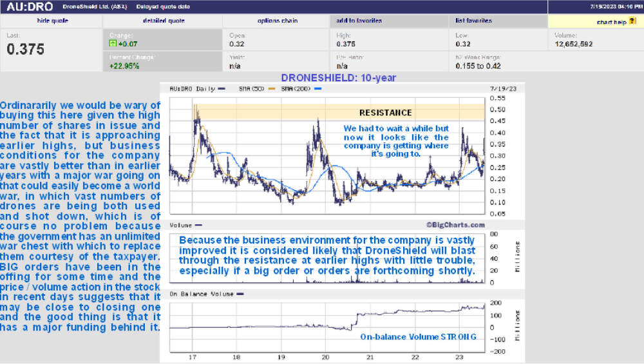
Task: Click the 7/19/23 date on chart
Action: tap(503, 89)
